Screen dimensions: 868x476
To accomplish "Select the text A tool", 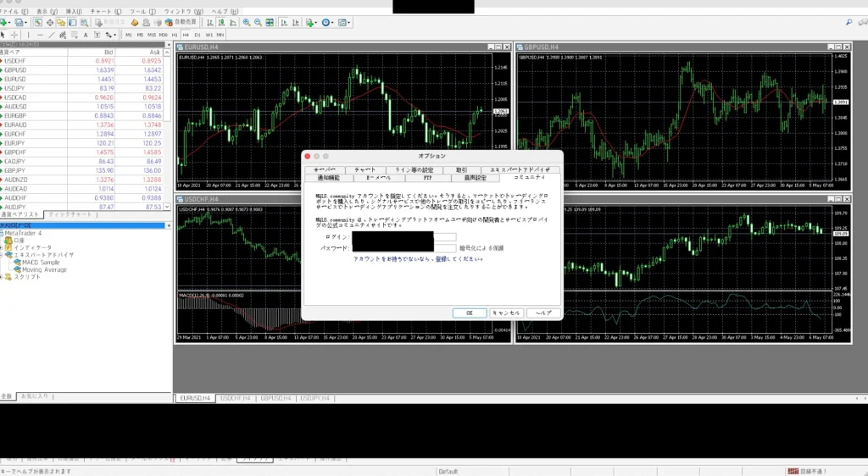I will (86, 35).
